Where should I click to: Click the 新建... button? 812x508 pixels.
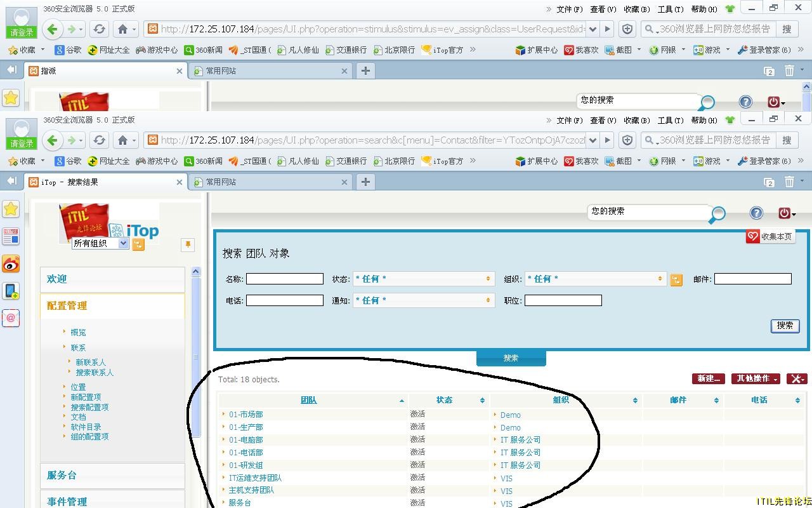[x=709, y=378]
